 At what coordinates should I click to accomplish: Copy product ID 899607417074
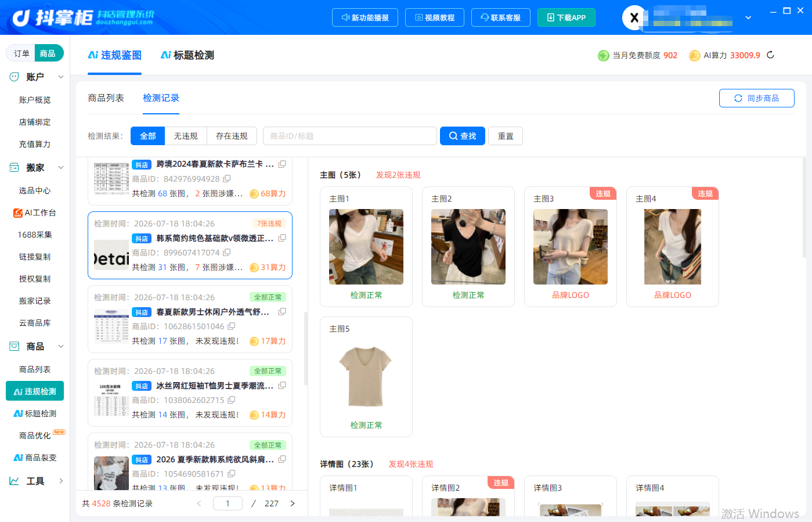tap(227, 253)
